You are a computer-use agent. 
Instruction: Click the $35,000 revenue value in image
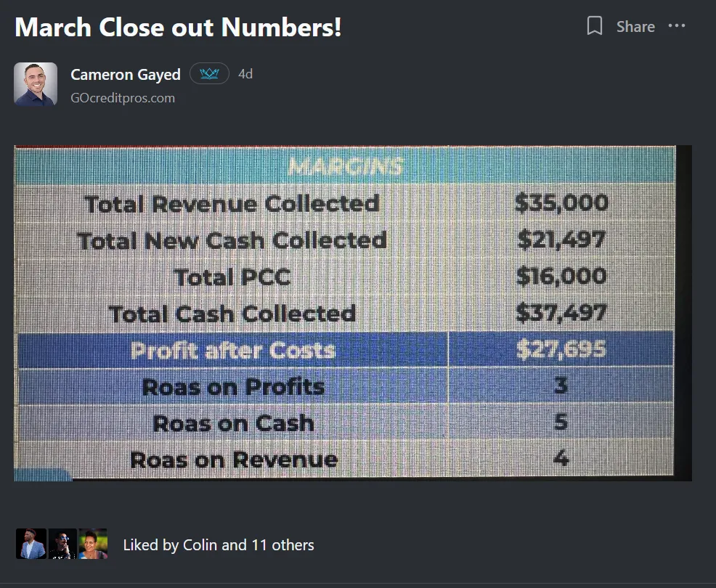pyautogui.click(x=561, y=203)
